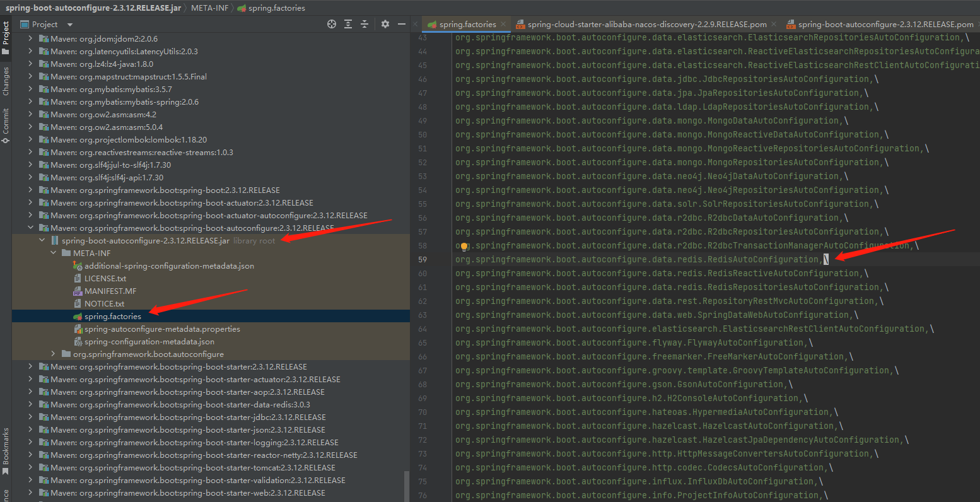Viewport: 980px width, 502px height.
Task: Expand Maven: spring-boot-starter-data-redis:3.0.3 node
Action: [30, 404]
